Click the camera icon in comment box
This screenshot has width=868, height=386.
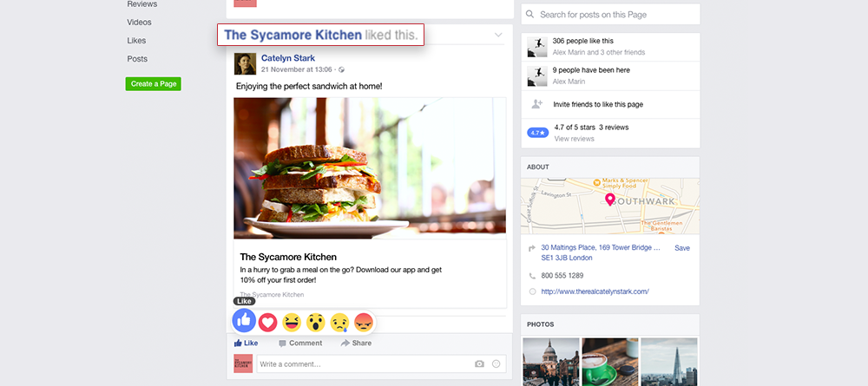click(x=479, y=363)
